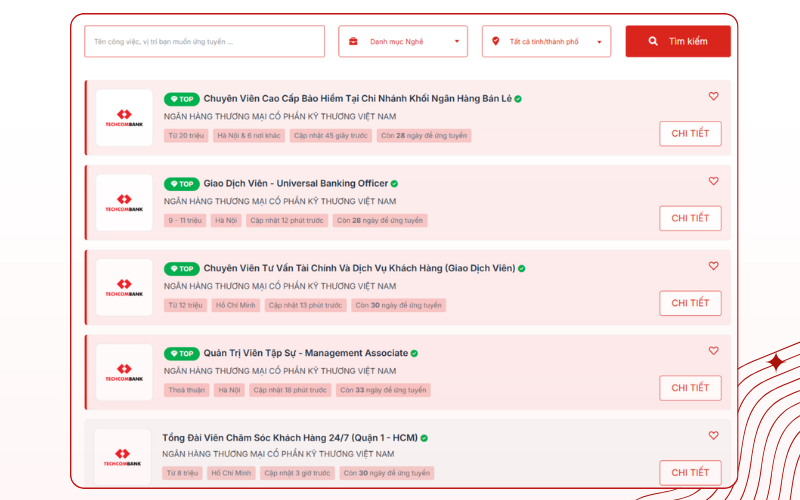Screen dimensions: 800x500
Task: Click company name under Chuyên Viên Cao Cấp Bảo Hiểm
Action: pos(280,116)
